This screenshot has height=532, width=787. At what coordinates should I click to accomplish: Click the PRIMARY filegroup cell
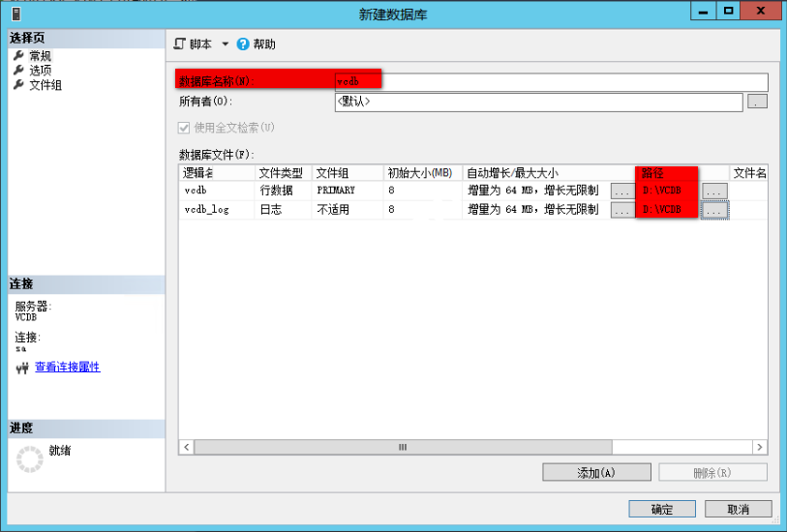(x=348, y=191)
